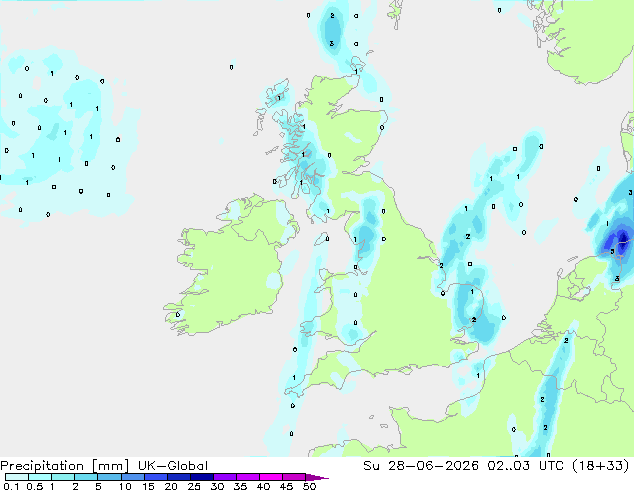Click the '45' legend scale label
This screenshot has height=490, width=634.
[x=286, y=486]
